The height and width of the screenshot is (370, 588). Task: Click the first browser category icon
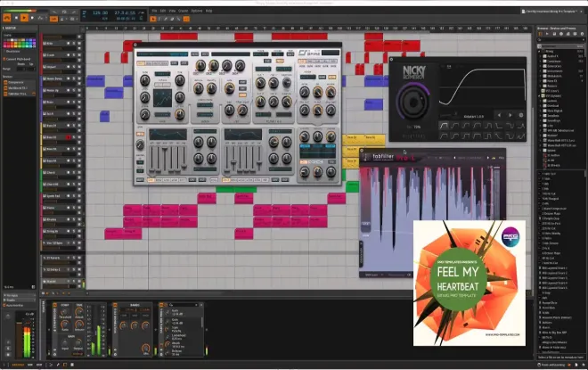tap(541, 34)
